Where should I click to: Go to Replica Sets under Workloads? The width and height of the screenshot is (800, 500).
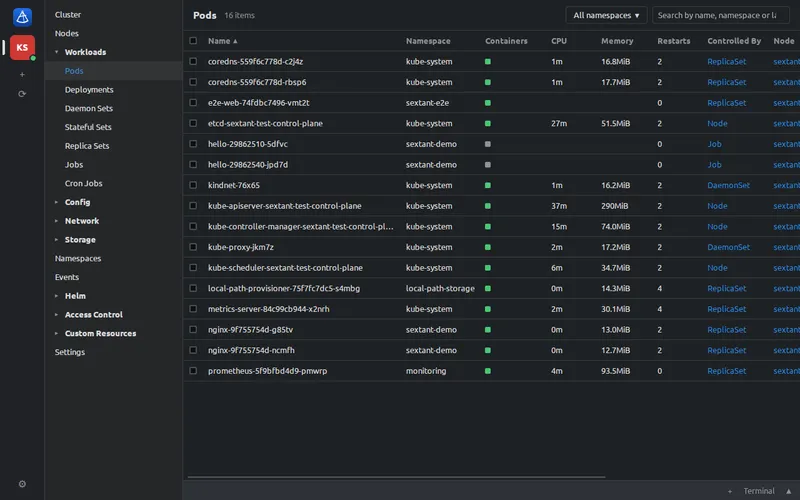(x=87, y=146)
